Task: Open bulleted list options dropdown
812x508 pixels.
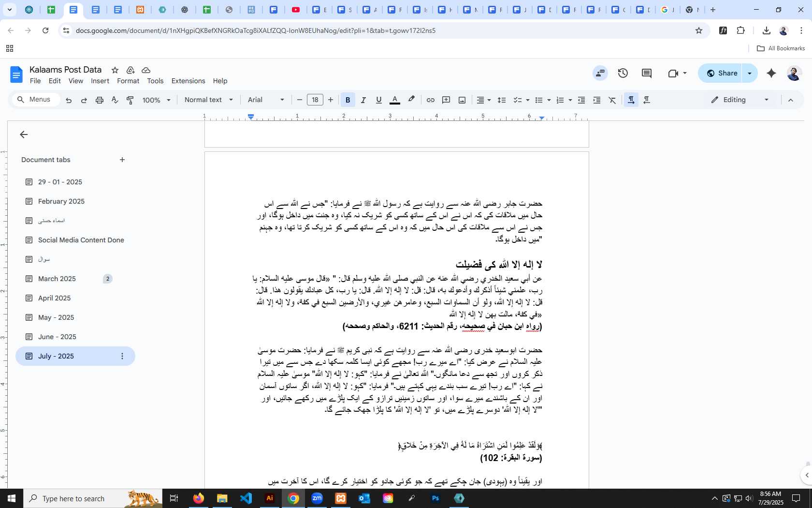Action: [x=549, y=100]
